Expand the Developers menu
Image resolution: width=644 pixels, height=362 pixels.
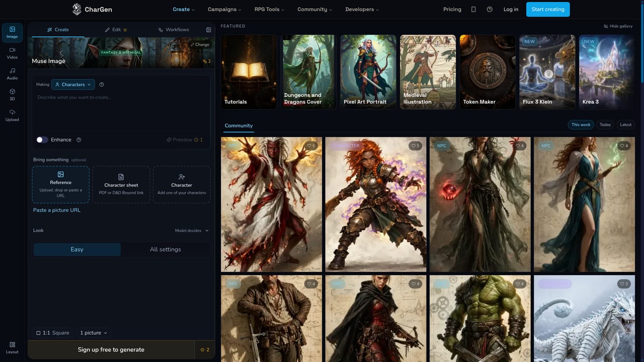[362, 9]
